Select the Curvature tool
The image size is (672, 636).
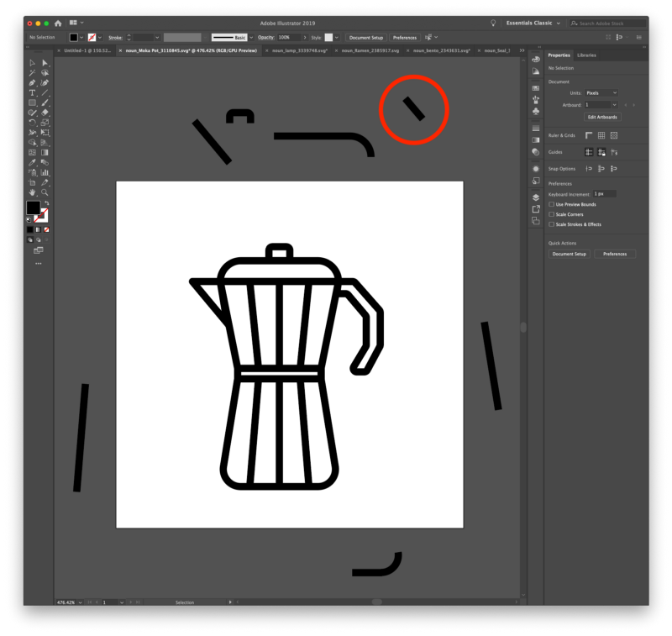pos(45,82)
